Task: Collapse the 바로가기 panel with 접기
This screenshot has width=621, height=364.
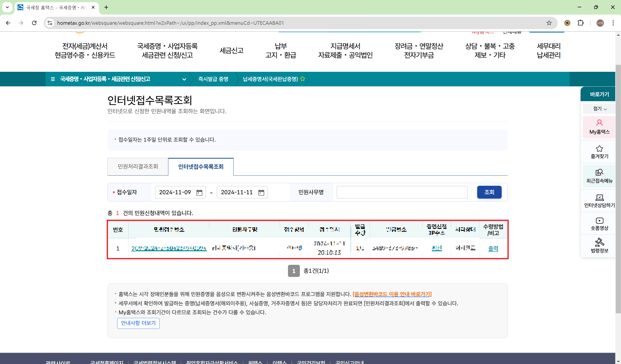Action: click(x=599, y=109)
